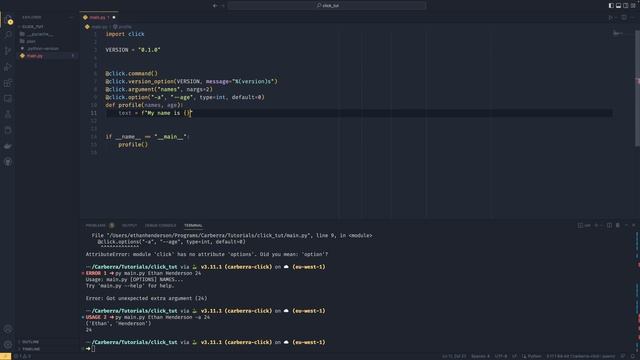Open the Manage gear in activity bar
Viewport: 640px width, 360px height.
[x=8, y=345]
